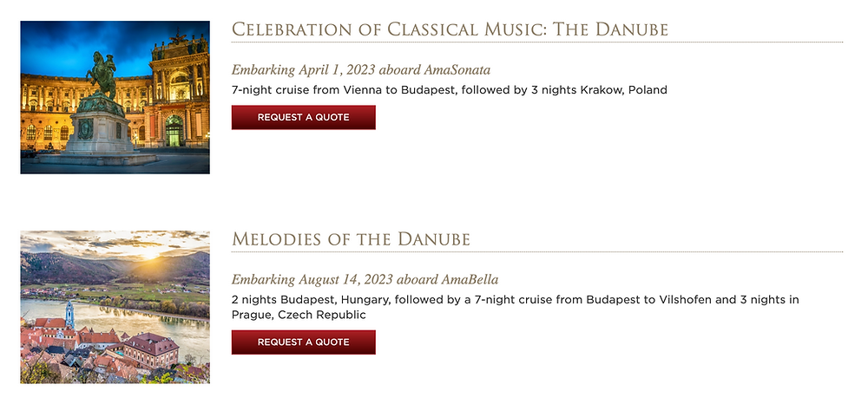Click the word AmaBella
The height and width of the screenshot is (404, 868).
pos(470,280)
